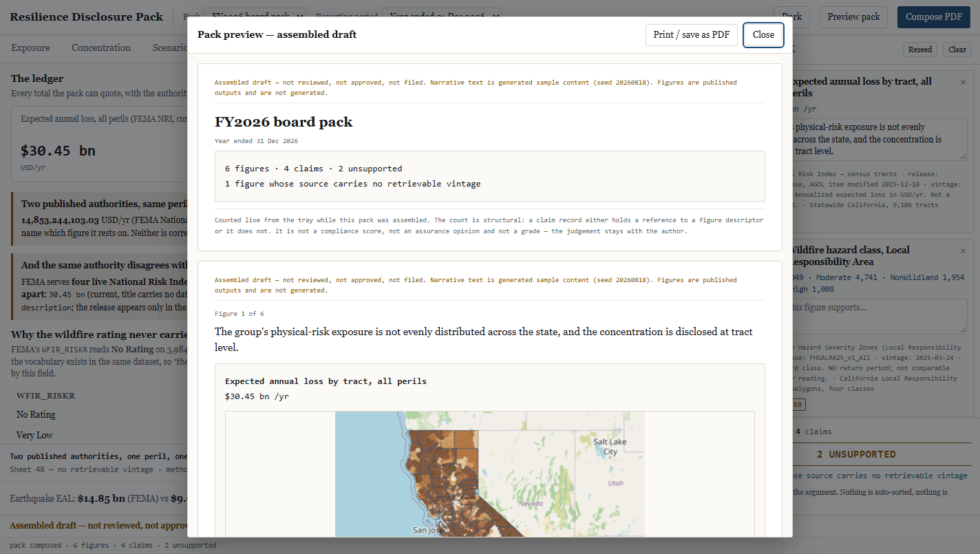Click the 'Counted live from the tray' note
The image size is (980, 554).
point(490,226)
